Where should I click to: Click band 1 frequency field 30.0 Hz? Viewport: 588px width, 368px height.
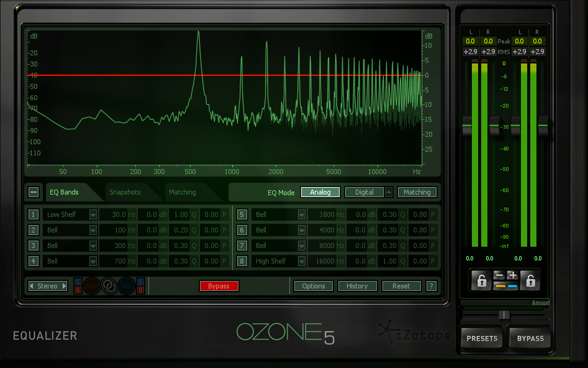tap(118, 214)
